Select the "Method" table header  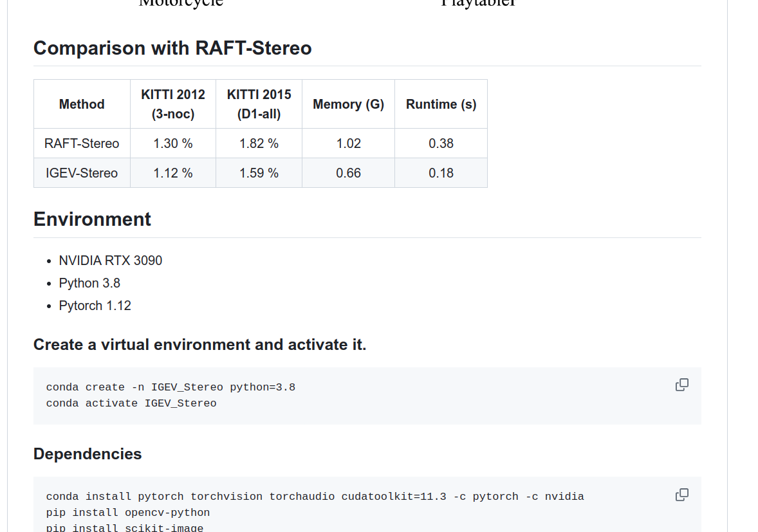click(82, 104)
